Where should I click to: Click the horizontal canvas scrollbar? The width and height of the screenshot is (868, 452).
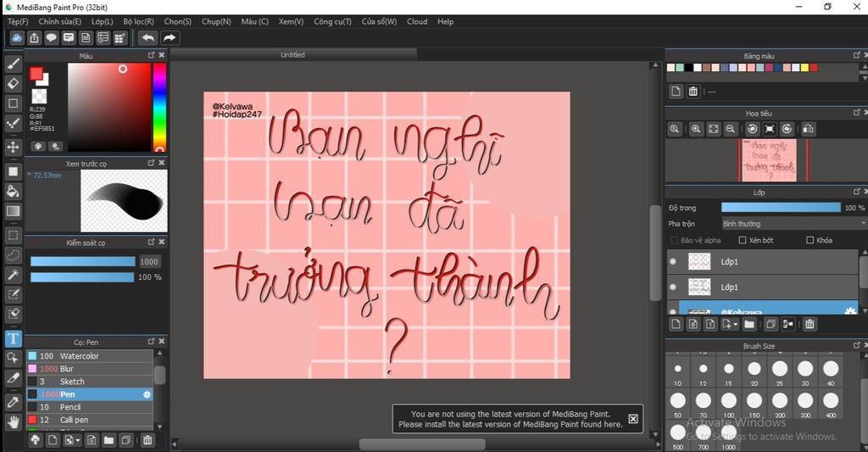click(x=422, y=444)
